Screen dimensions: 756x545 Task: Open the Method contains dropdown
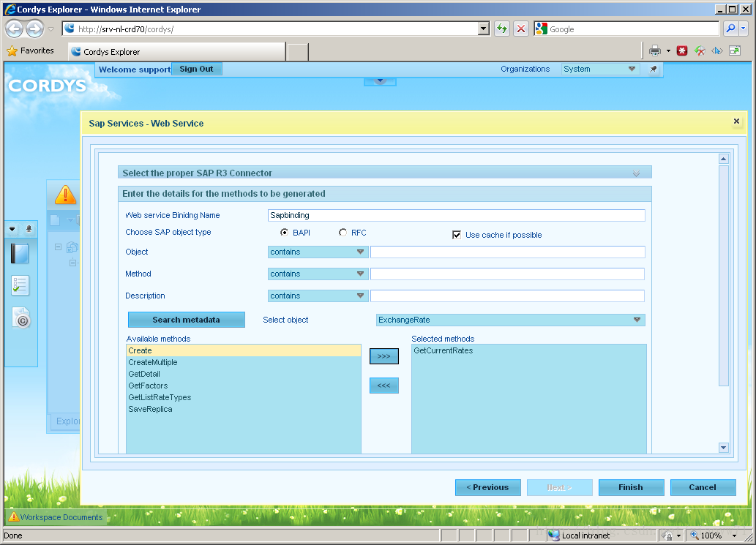tap(318, 274)
